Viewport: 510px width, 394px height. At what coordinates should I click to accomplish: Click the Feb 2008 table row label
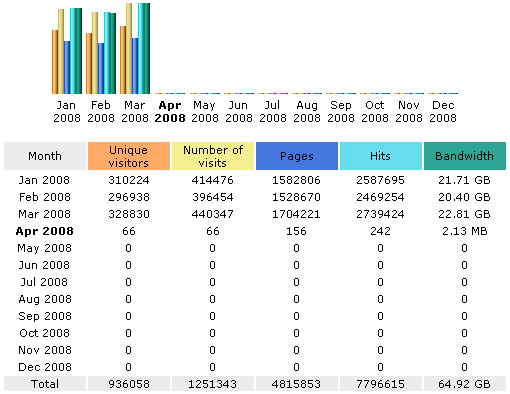tap(45, 197)
